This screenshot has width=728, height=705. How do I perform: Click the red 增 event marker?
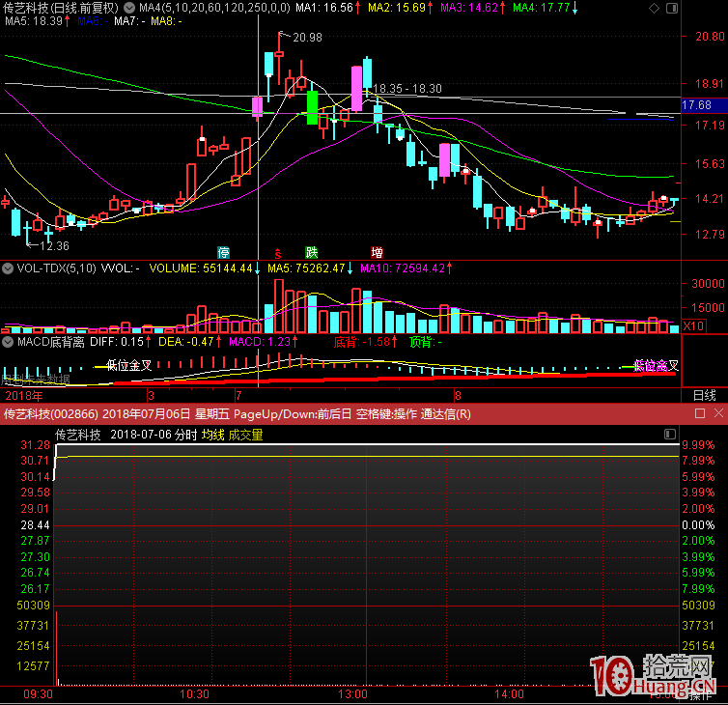coord(377,253)
